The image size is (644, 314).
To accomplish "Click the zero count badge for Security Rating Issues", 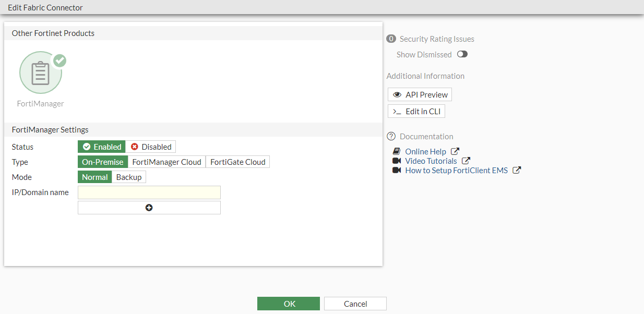I will coord(391,39).
